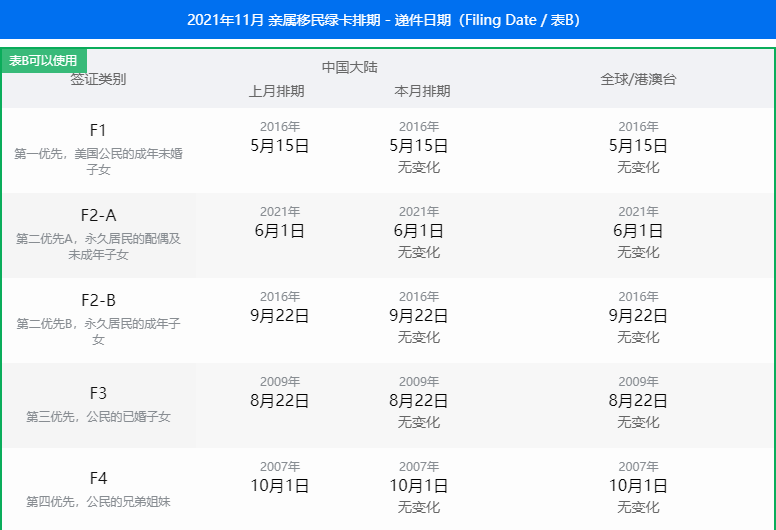Viewport: 776px width, 530px height.
Task: Click F1 global column date '5月15日'
Action: click(x=638, y=146)
